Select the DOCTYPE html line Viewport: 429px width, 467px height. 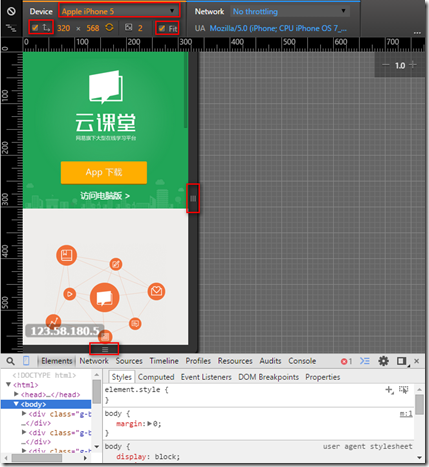point(44,375)
